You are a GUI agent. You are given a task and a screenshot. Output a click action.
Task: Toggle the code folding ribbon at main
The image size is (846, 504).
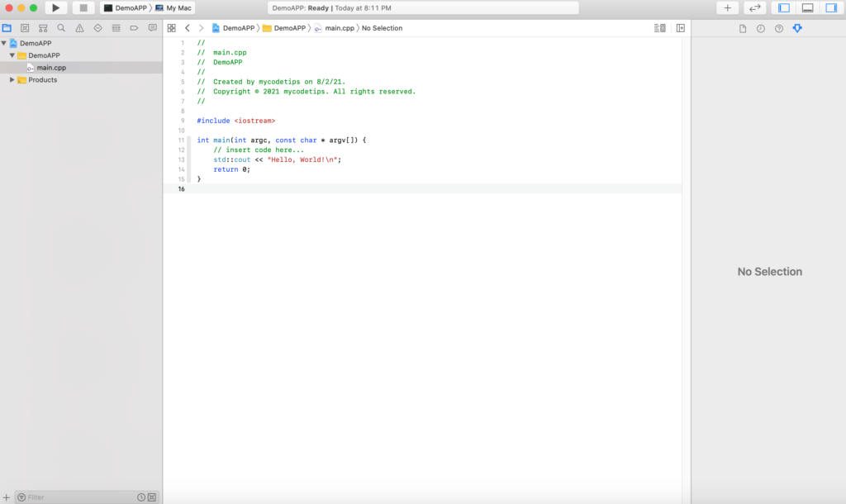point(189,159)
